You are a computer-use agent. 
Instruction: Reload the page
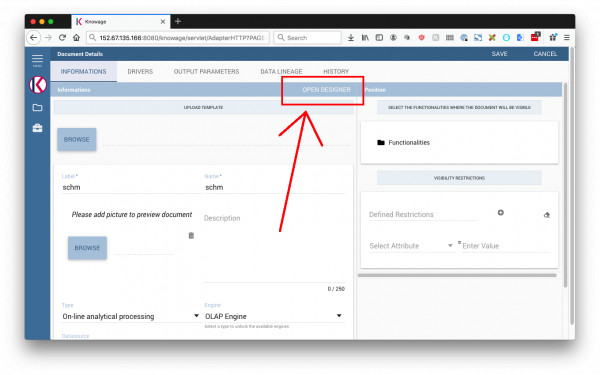[62, 38]
